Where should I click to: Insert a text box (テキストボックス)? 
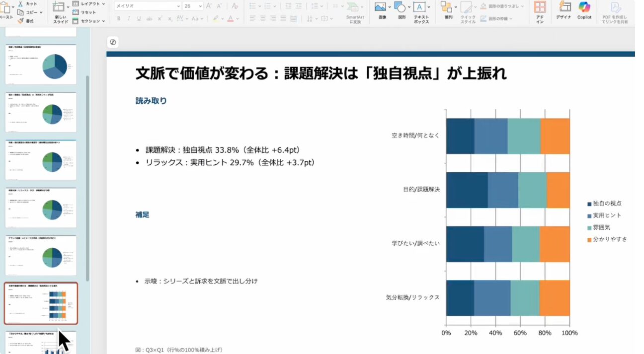[x=421, y=7]
